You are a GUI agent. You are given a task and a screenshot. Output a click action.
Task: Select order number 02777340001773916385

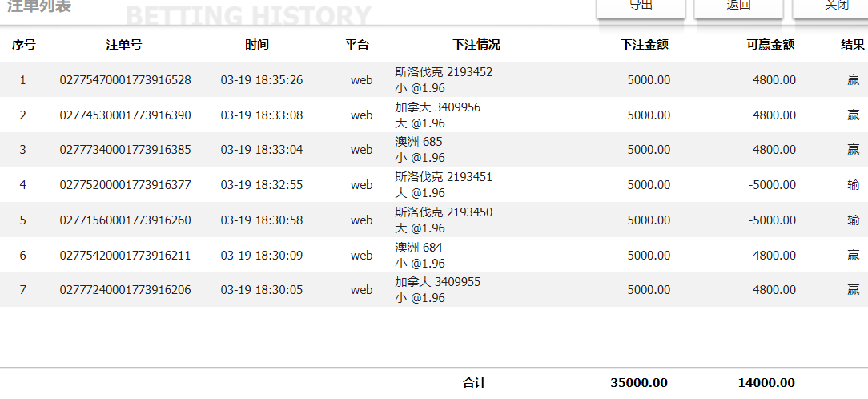click(125, 150)
